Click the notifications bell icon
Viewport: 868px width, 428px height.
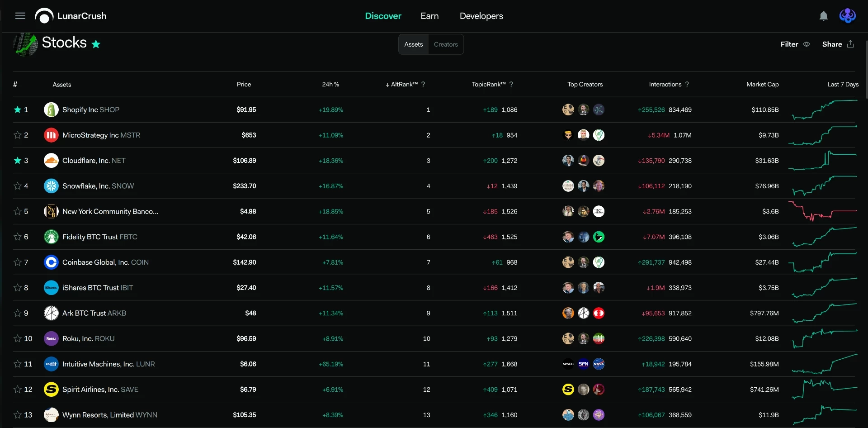[823, 16]
